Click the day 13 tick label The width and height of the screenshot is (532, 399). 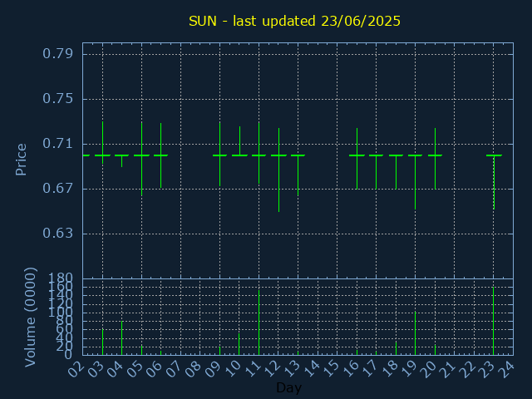292,369
